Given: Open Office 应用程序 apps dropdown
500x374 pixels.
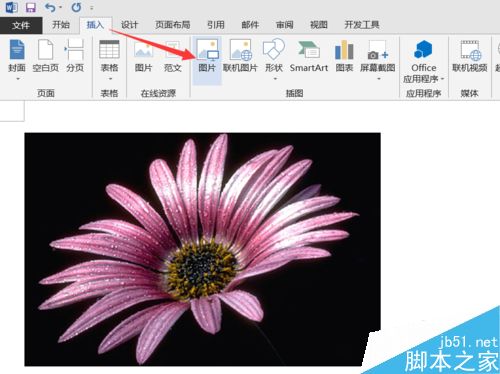Looking at the screenshot, I should point(424,62).
